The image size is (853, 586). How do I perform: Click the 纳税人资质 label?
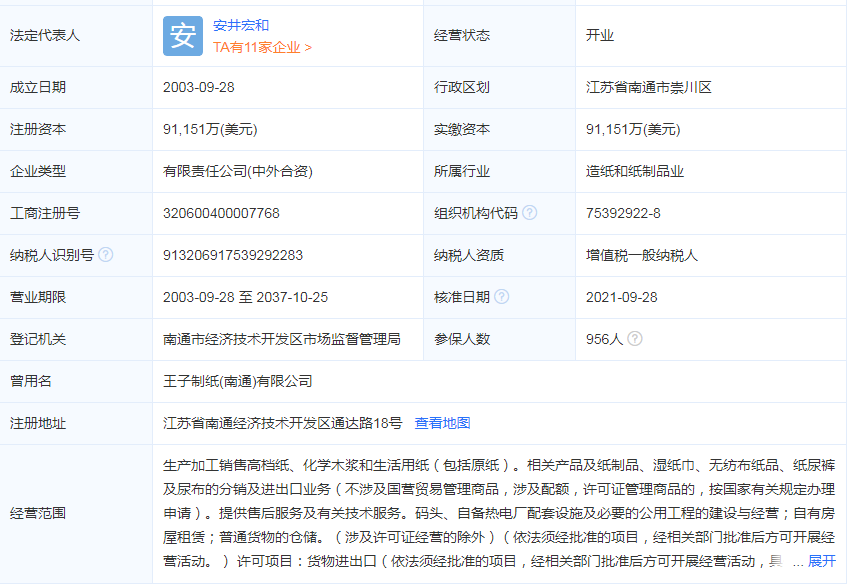coord(469,255)
